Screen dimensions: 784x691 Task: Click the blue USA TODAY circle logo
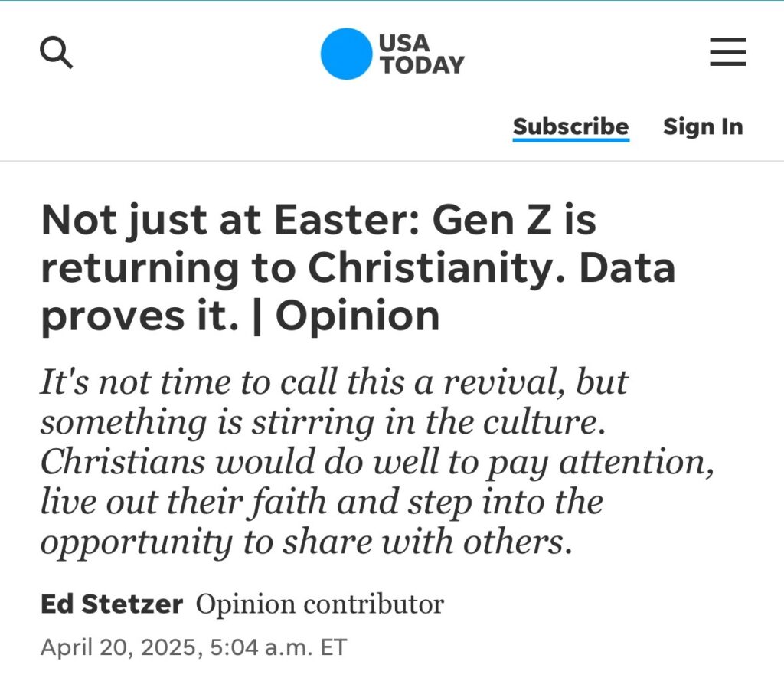(x=347, y=54)
